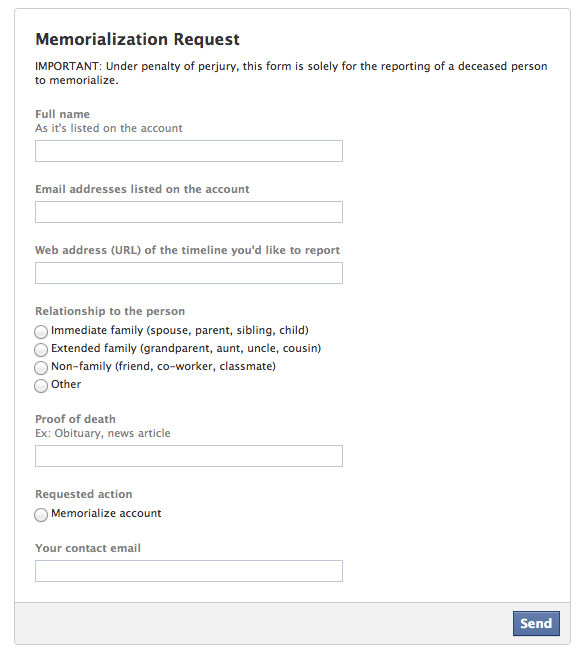Click the Full name field label

(62, 114)
